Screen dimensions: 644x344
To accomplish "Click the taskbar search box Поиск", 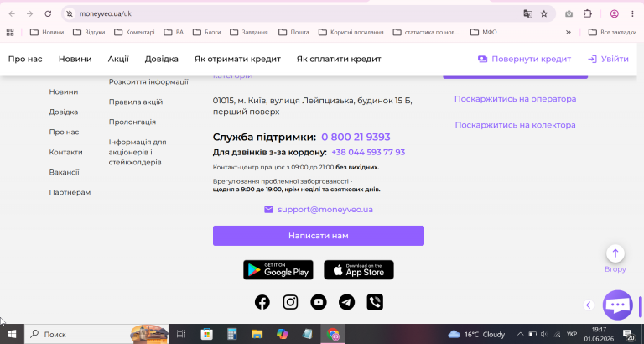I will [x=97, y=334].
